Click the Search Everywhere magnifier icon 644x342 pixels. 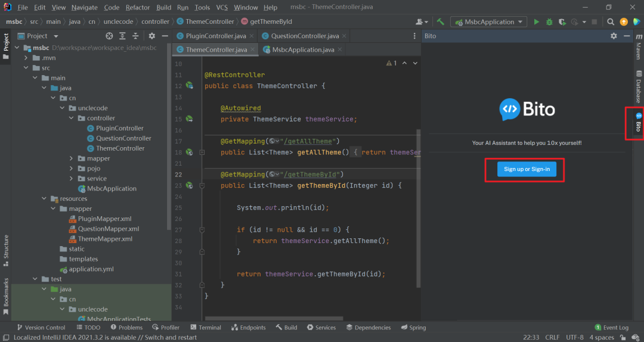click(x=611, y=22)
